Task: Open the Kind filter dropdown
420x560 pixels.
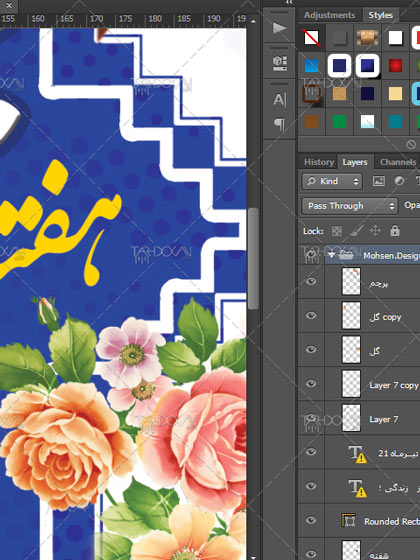Action: pyautogui.click(x=332, y=181)
